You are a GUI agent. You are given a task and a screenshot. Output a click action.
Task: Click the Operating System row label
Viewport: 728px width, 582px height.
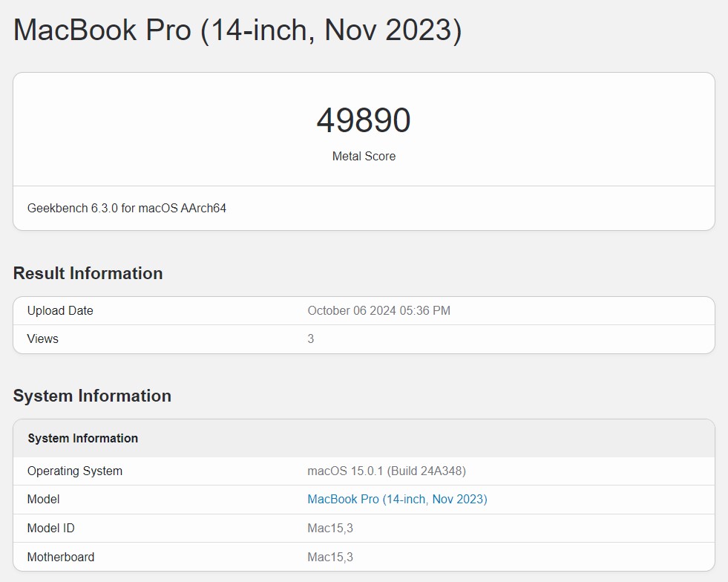click(x=75, y=471)
